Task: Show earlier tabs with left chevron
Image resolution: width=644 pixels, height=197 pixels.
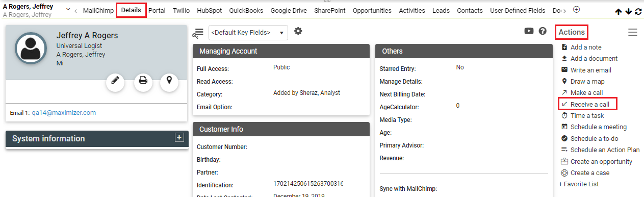Action: [x=76, y=10]
